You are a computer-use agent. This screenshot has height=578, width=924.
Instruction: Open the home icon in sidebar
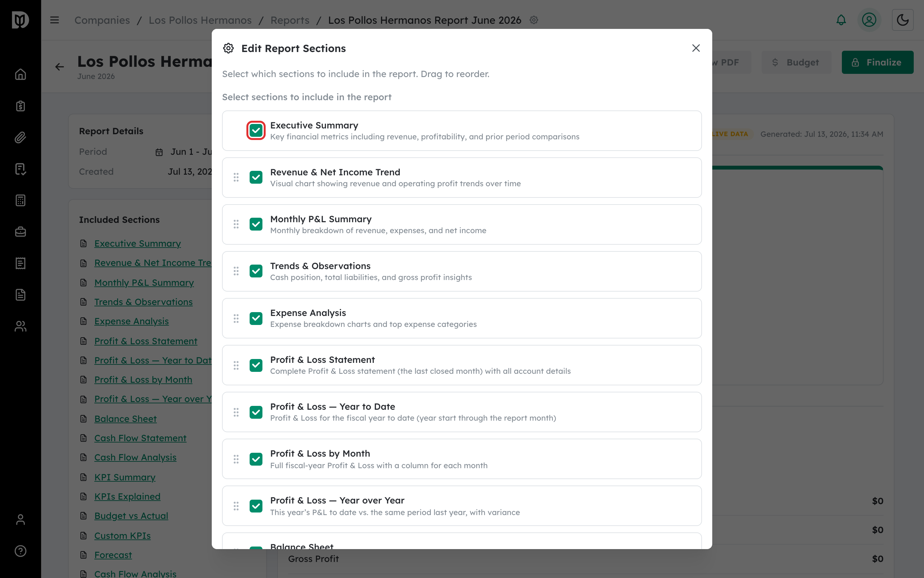pos(20,74)
